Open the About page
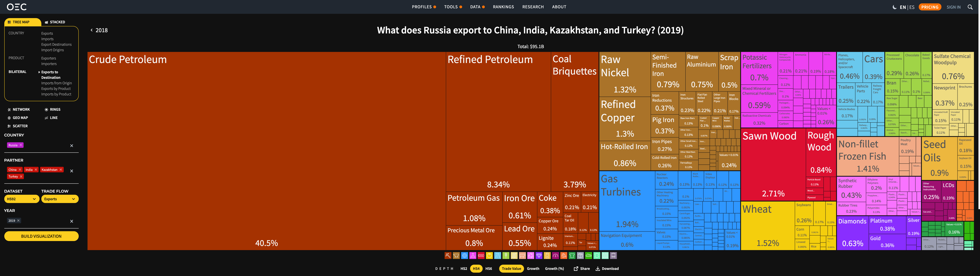 559,7
